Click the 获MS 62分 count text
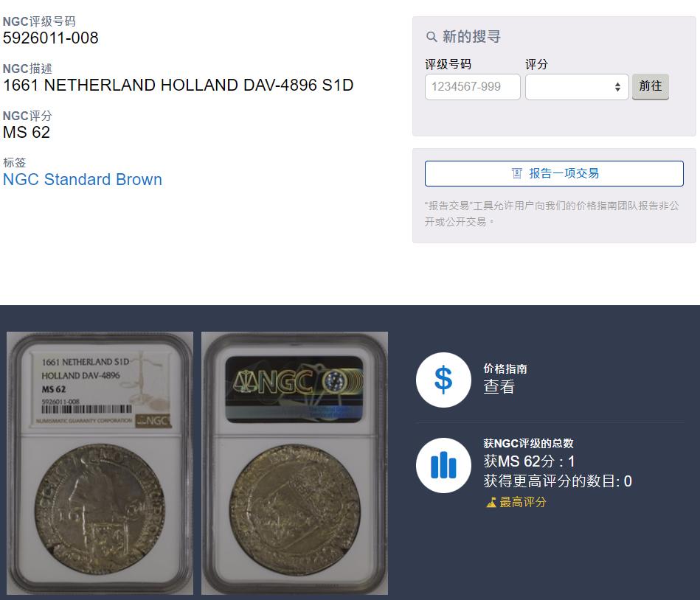 click(529, 461)
